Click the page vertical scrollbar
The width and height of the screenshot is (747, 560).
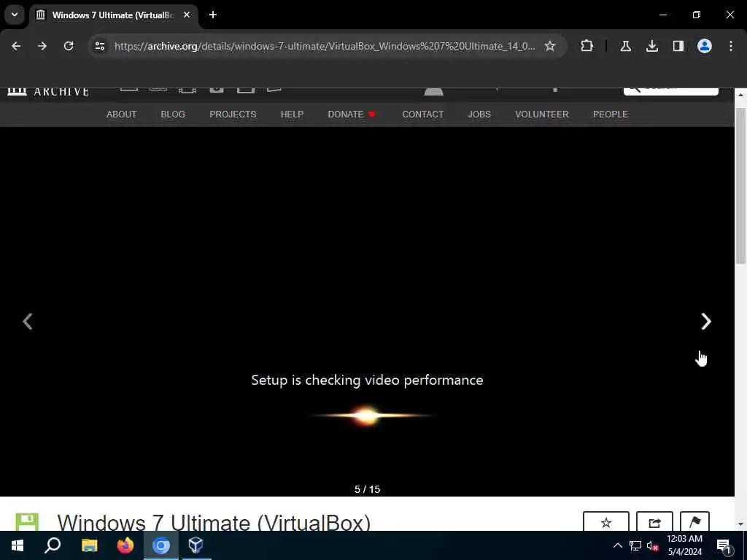click(x=740, y=186)
